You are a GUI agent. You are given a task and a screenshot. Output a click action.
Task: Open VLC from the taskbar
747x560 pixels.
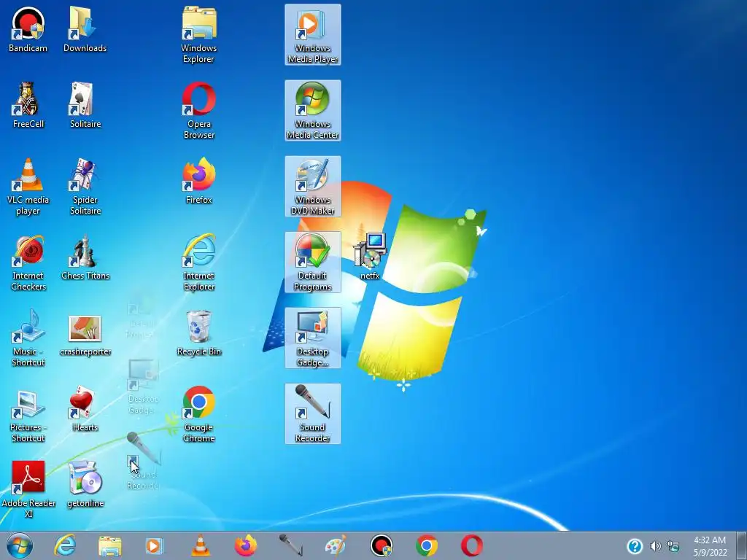pos(200,545)
